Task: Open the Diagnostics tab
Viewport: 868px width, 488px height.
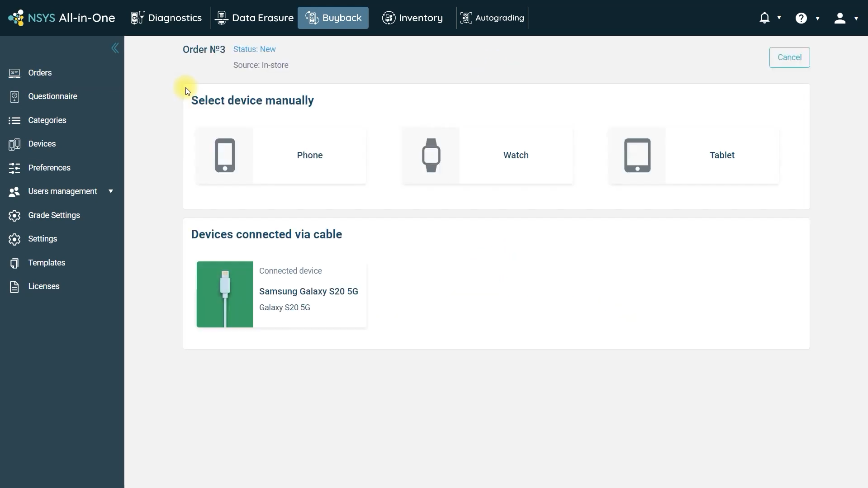Action: click(x=166, y=18)
